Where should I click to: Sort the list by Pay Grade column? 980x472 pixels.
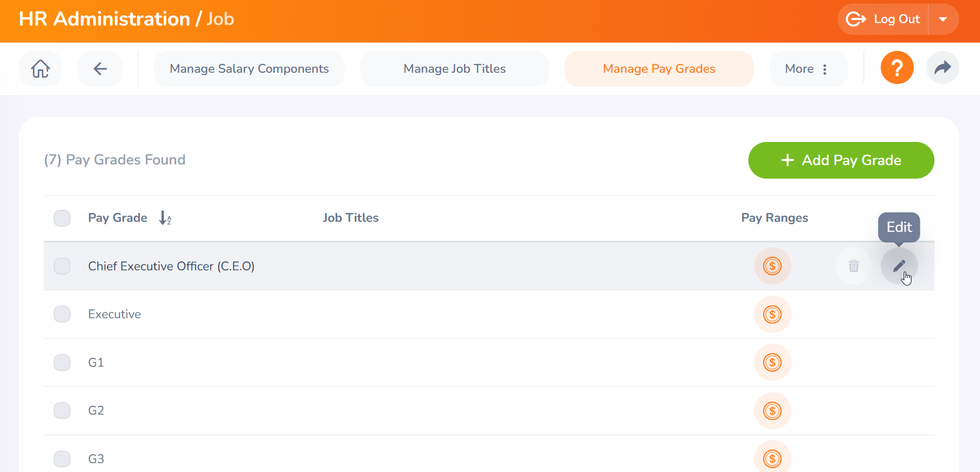click(165, 218)
